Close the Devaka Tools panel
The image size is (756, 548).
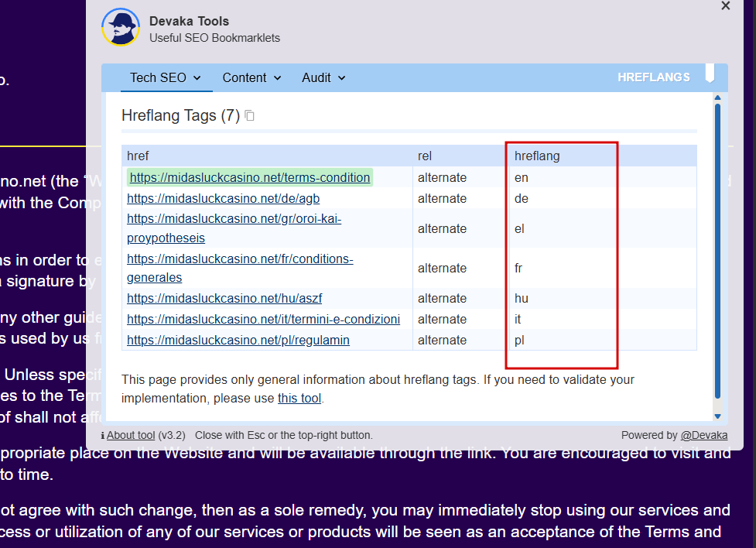[725, 5]
